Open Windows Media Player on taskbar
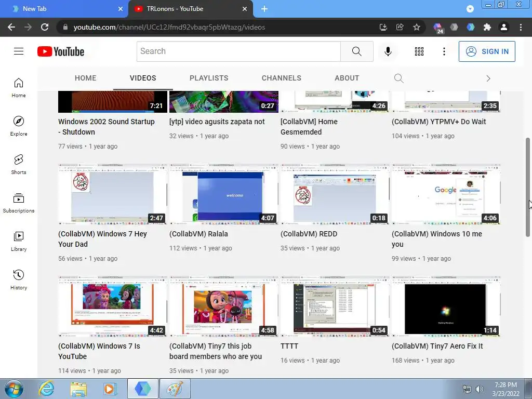Screen dimensions: 532x399 110,389
